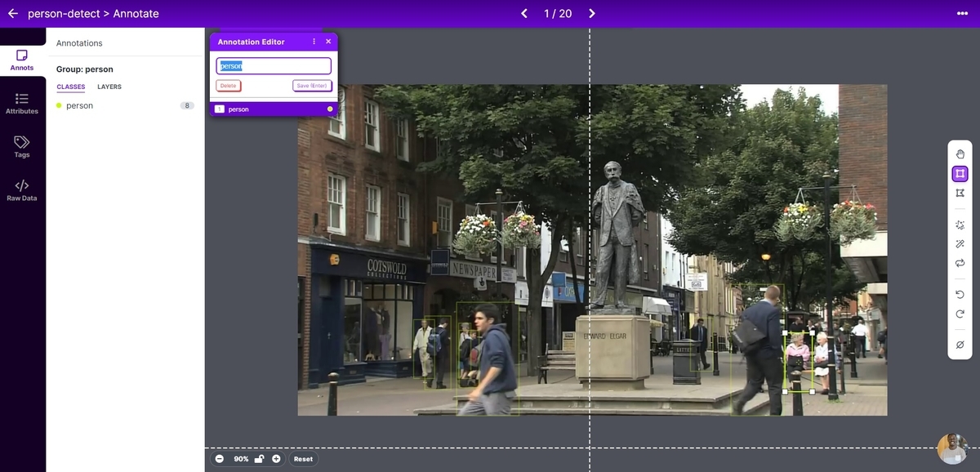Activate the smart select tool
Screen dimensions: 980x472
pos(960,225)
